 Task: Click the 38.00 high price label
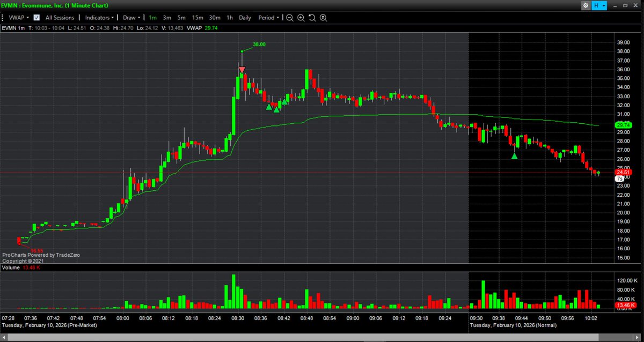(x=259, y=44)
